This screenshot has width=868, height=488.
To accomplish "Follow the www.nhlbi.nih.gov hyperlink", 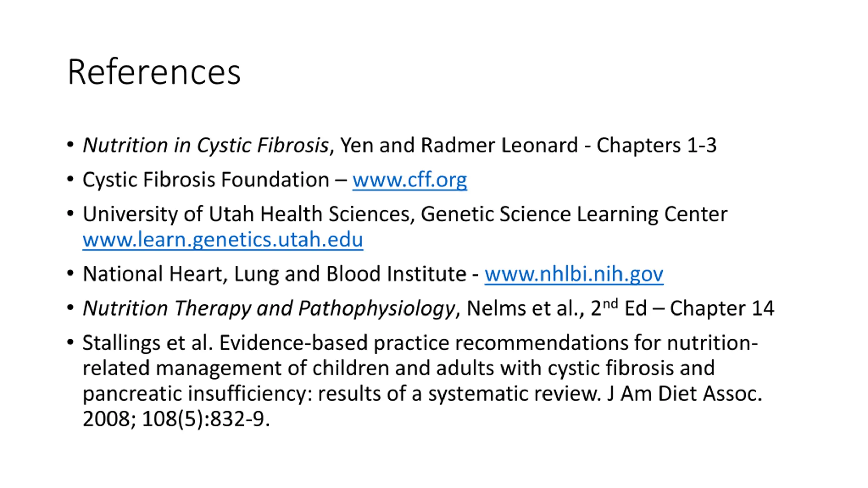I will pos(574,274).
